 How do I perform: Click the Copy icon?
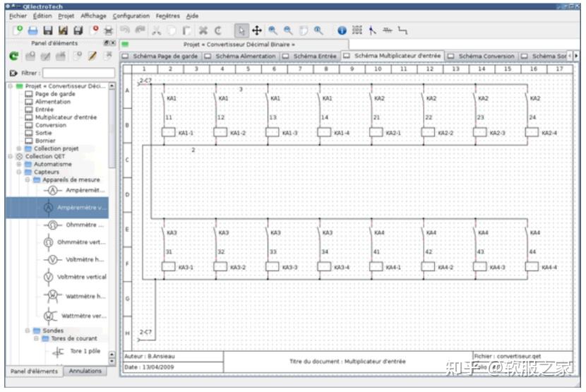point(172,30)
